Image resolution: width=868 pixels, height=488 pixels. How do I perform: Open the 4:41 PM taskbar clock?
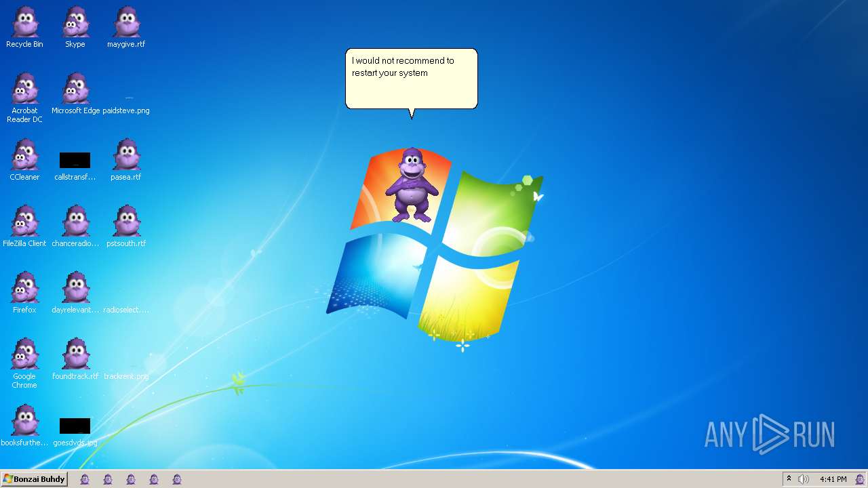[833, 479]
